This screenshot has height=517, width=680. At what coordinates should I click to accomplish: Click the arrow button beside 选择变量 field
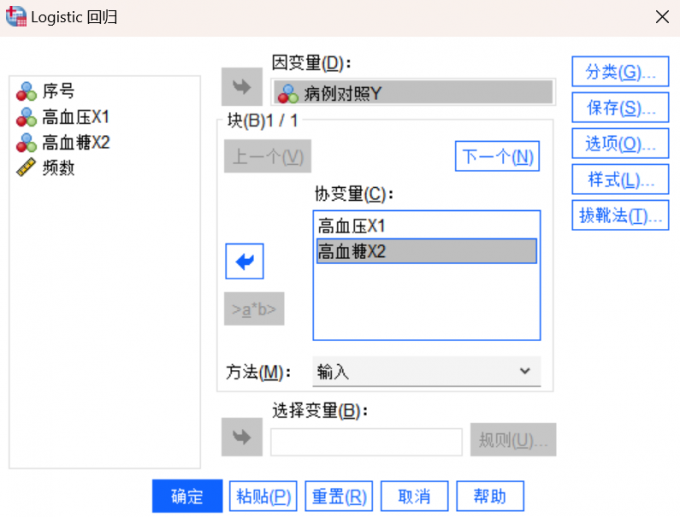click(x=242, y=437)
